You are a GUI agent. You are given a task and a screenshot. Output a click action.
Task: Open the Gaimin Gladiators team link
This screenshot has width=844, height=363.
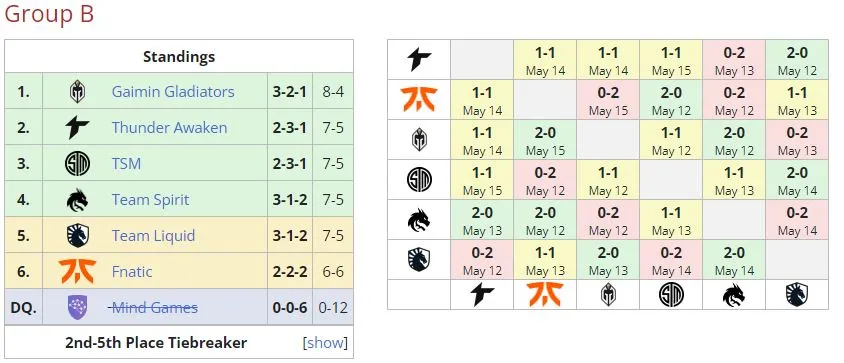pos(173,92)
